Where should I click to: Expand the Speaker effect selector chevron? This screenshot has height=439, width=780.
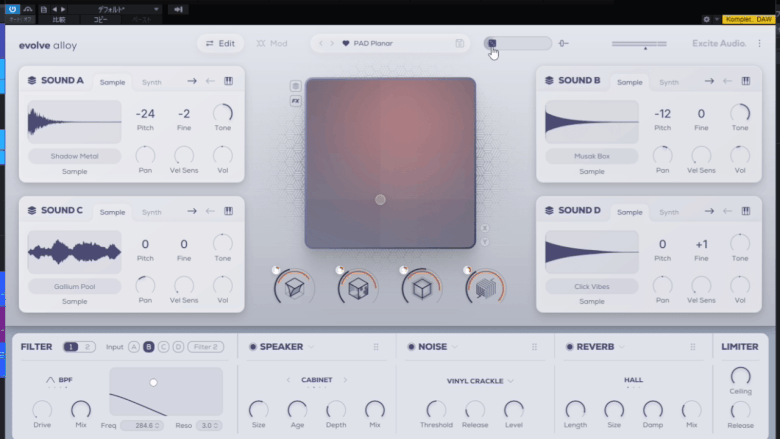(311, 347)
